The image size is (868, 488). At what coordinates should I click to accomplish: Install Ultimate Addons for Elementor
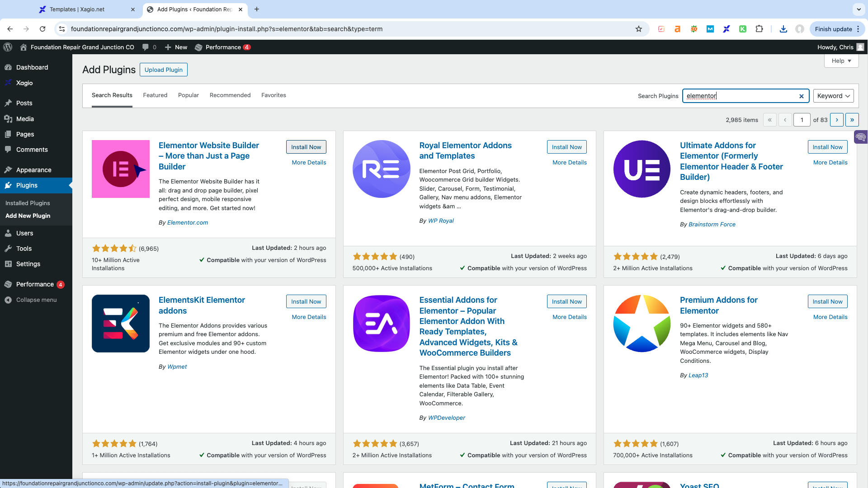point(827,147)
